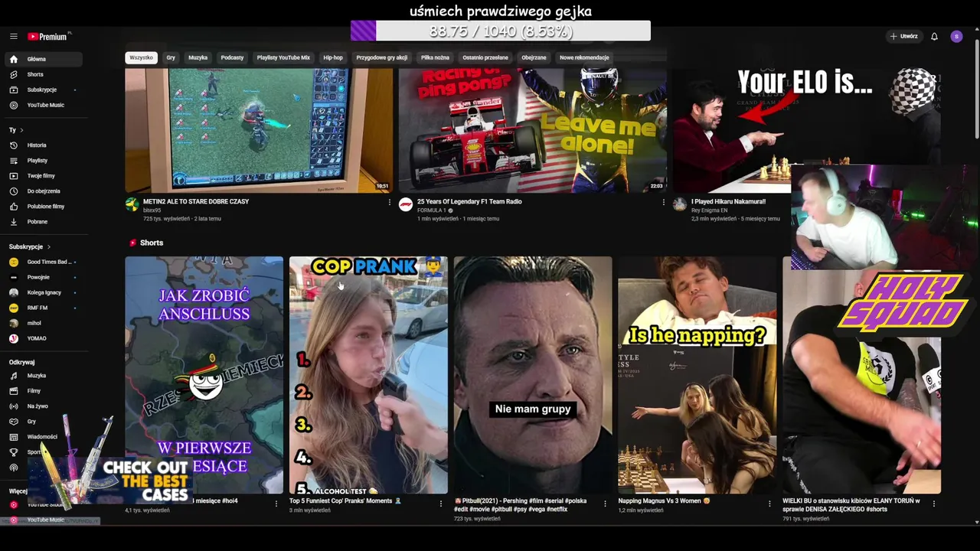Click the Utwórz create button
This screenshot has height=551, width=980.
coord(903,37)
